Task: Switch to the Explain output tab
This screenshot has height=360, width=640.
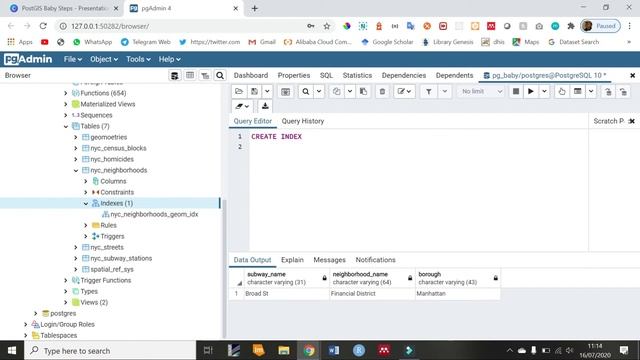Action: click(x=292, y=260)
